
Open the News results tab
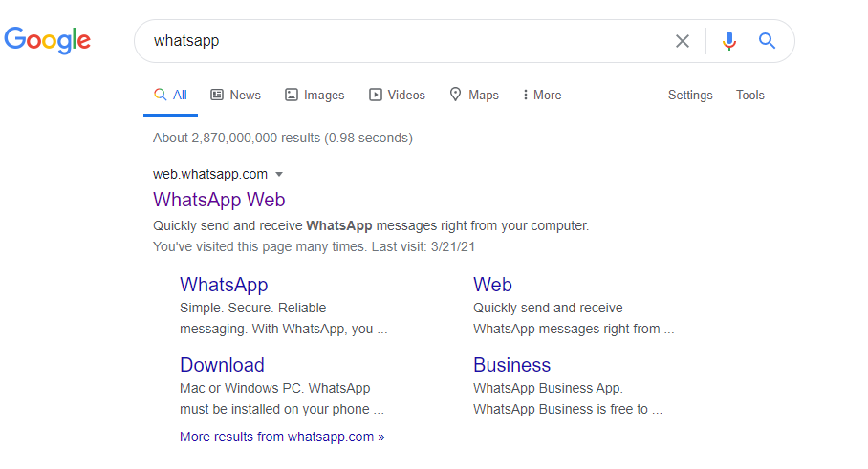pyautogui.click(x=235, y=95)
